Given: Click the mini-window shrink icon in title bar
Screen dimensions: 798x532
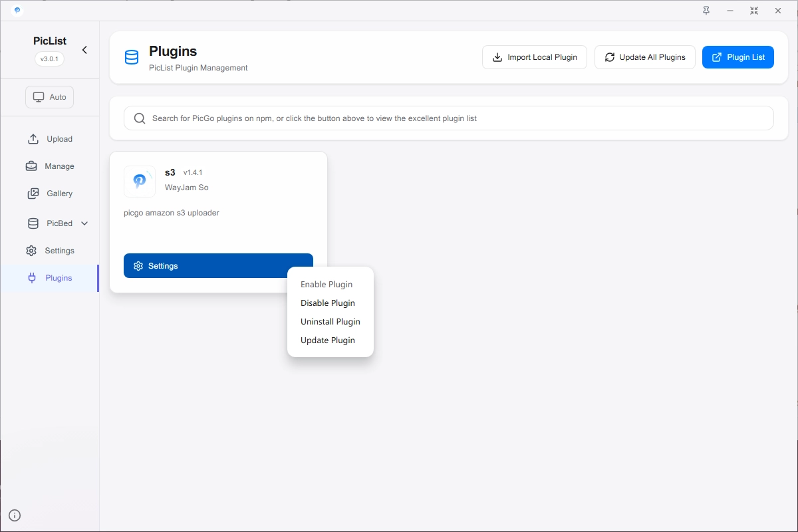Looking at the screenshot, I should (754, 11).
